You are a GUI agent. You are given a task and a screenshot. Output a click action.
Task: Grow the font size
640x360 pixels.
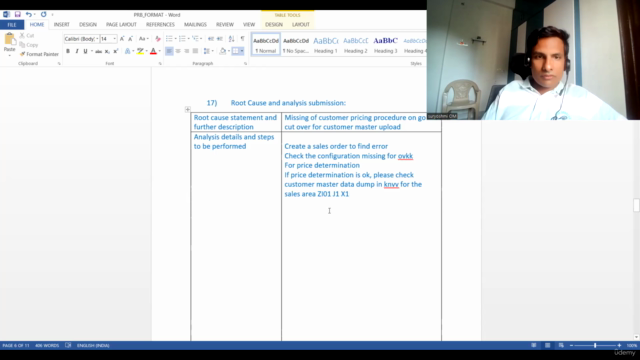[122, 39]
